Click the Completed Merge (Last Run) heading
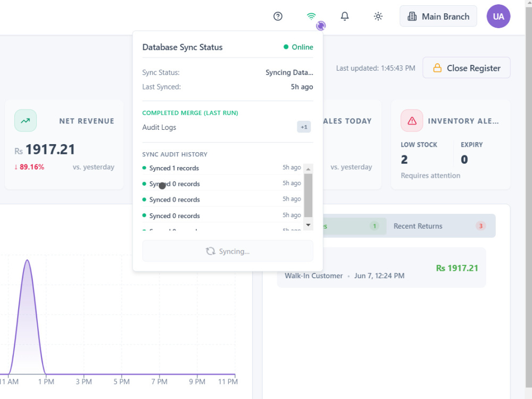Image resolution: width=532 pixels, height=399 pixels. pyautogui.click(x=190, y=113)
